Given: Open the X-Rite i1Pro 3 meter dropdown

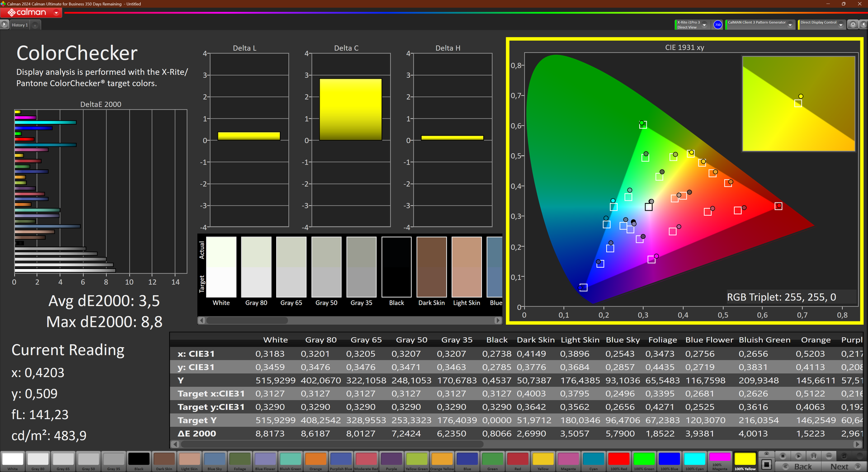Looking at the screenshot, I should (704, 25).
